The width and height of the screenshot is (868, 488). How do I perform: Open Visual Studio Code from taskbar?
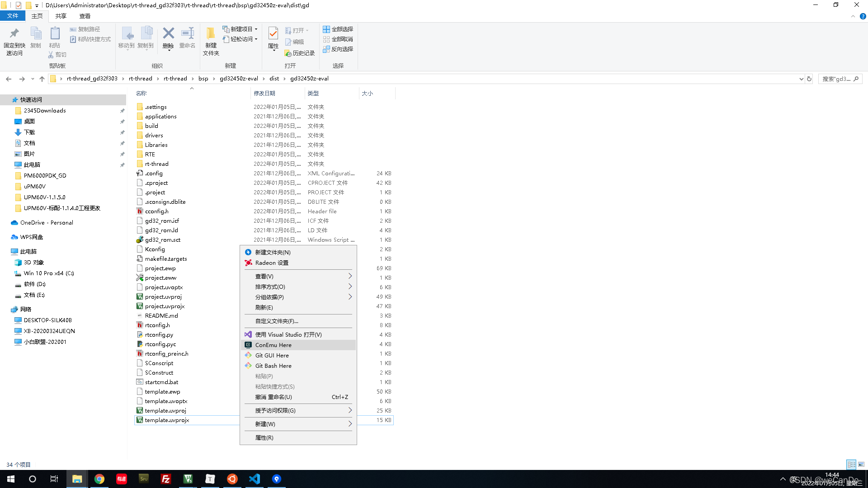coord(255,479)
